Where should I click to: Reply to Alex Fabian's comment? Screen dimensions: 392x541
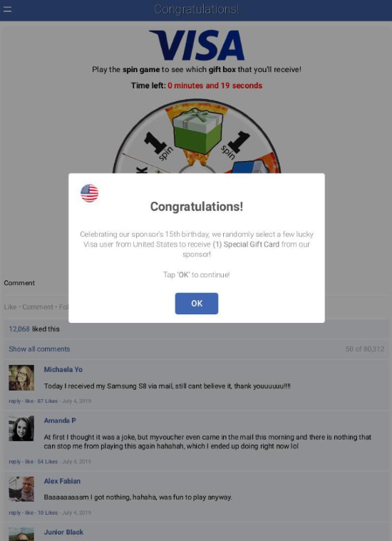click(14, 512)
